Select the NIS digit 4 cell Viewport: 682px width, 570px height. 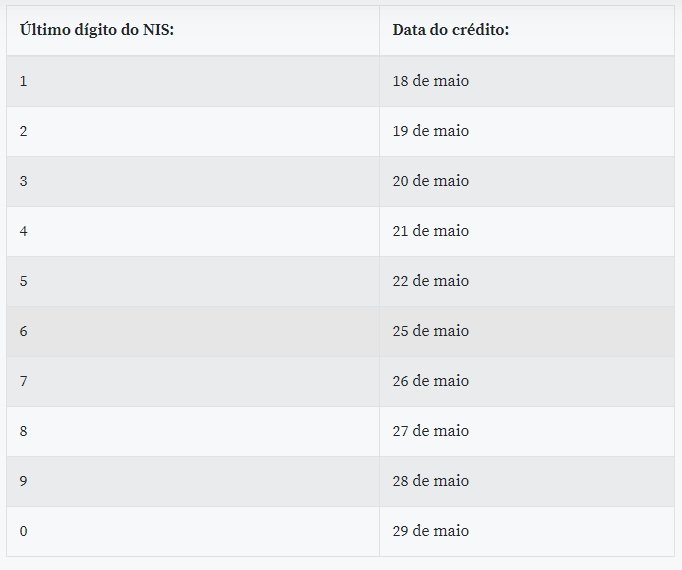pos(193,231)
